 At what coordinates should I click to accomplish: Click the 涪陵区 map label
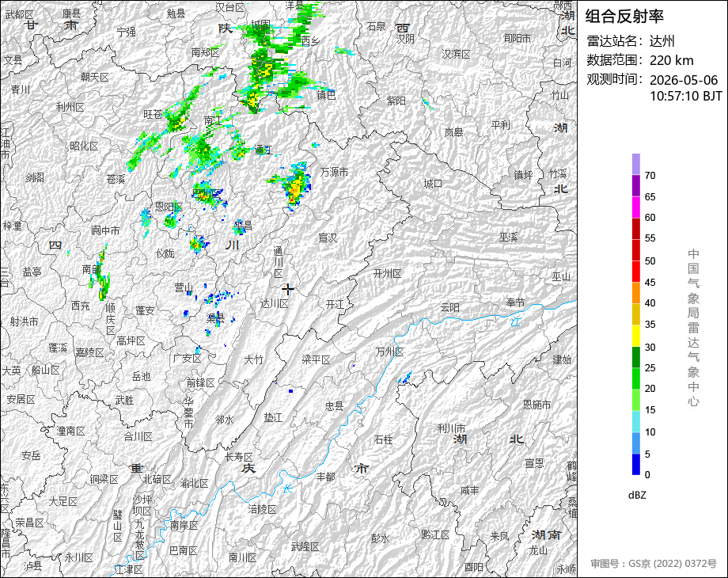pos(263,510)
